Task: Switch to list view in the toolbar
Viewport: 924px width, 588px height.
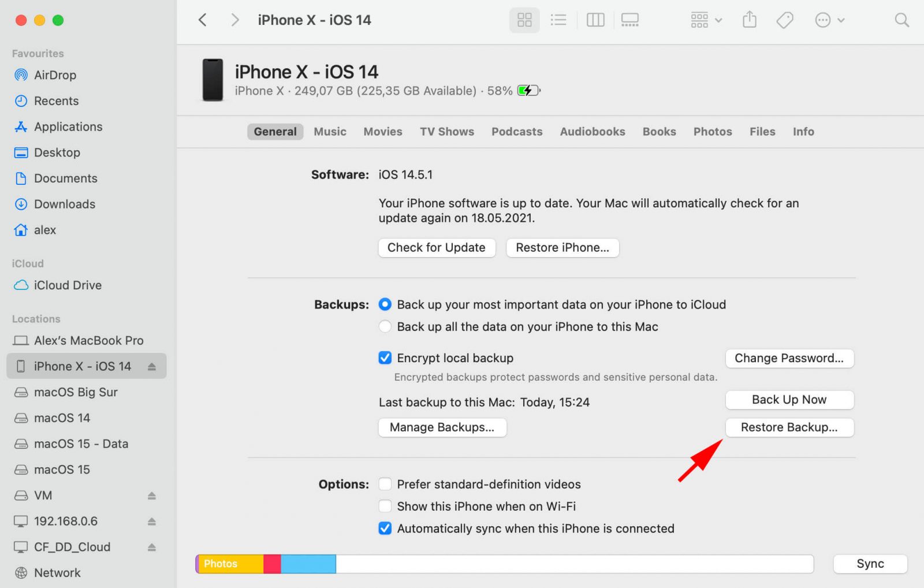Action: 558,20
